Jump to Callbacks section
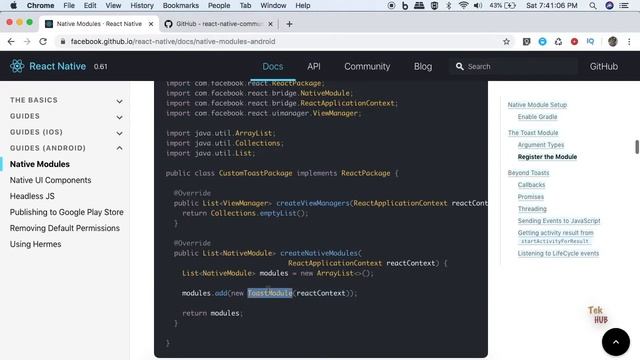 [x=531, y=185]
